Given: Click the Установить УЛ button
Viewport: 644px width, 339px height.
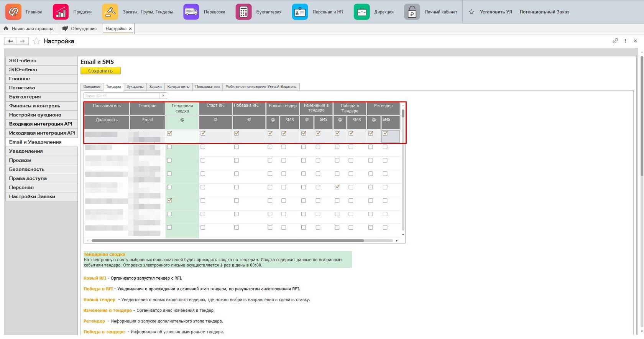Looking at the screenshot, I should (x=496, y=12).
